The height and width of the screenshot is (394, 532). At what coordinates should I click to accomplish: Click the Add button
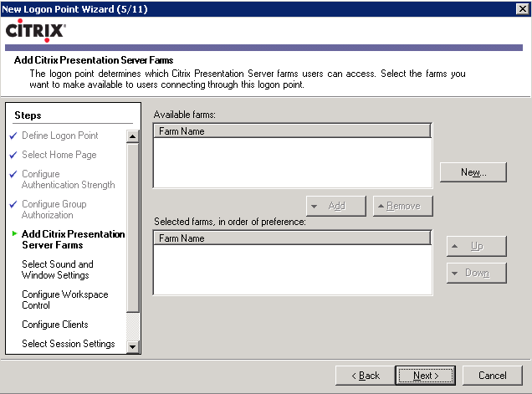tap(336, 206)
